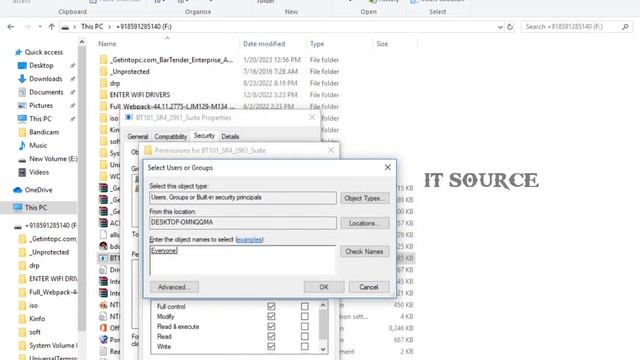640x360 pixels.
Task: Select +918591285140 (F:) drive in tree
Action: [51, 225]
